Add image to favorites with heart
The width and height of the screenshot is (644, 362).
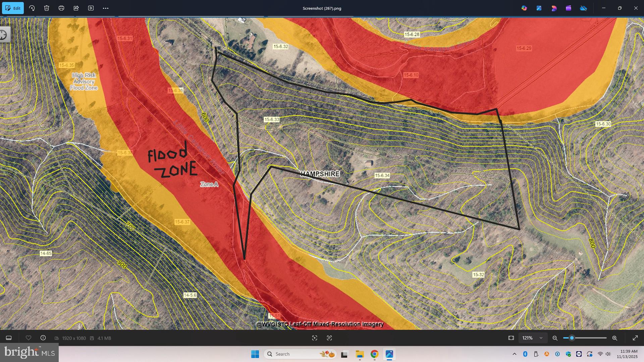pyautogui.click(x=29, y=338)
